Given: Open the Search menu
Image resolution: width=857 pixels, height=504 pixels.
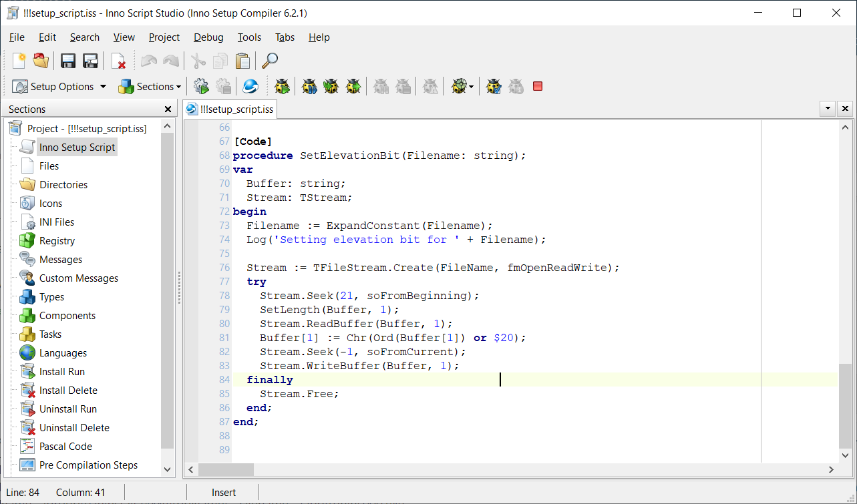Looking at the screenshot, I should (85, 37).
